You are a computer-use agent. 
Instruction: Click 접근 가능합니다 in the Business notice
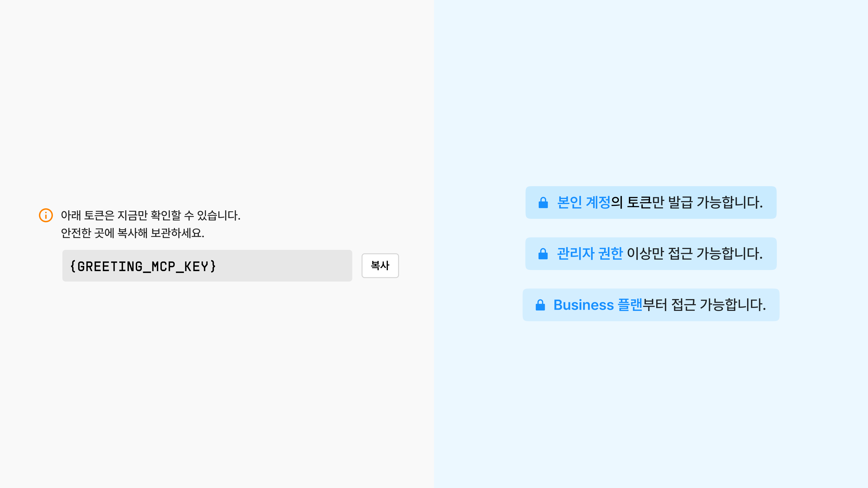pyautogui.click(x=718, y=305)
